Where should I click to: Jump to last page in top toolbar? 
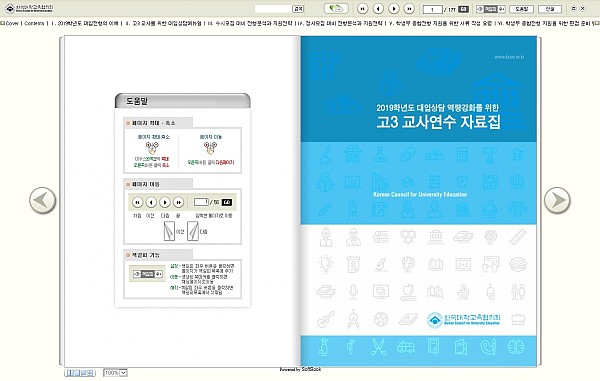point(409,8)
